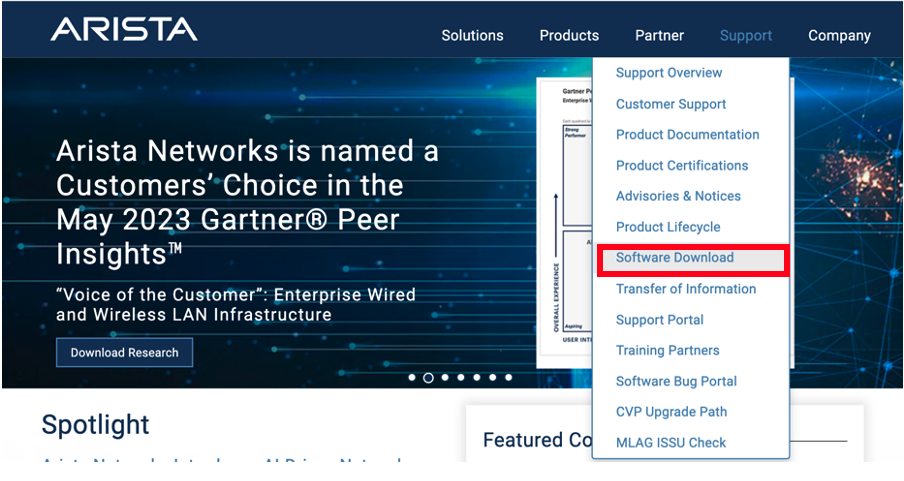Open Transfer of Information

[685, 289]
